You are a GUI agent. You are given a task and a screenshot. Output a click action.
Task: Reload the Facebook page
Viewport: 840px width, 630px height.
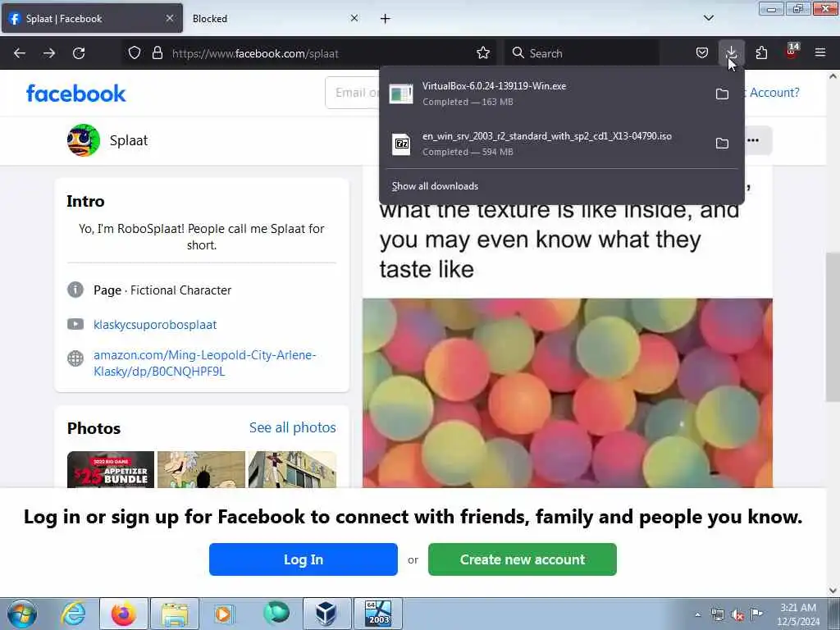pyautogui.click(x=79, y=53)
